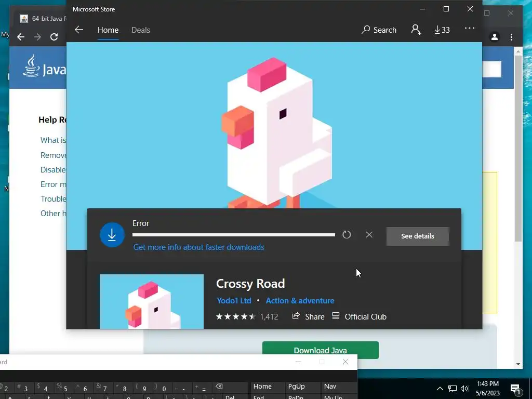Retry the failed Crossy Road download
The image size is (532, 399).
tap(347, 235)
